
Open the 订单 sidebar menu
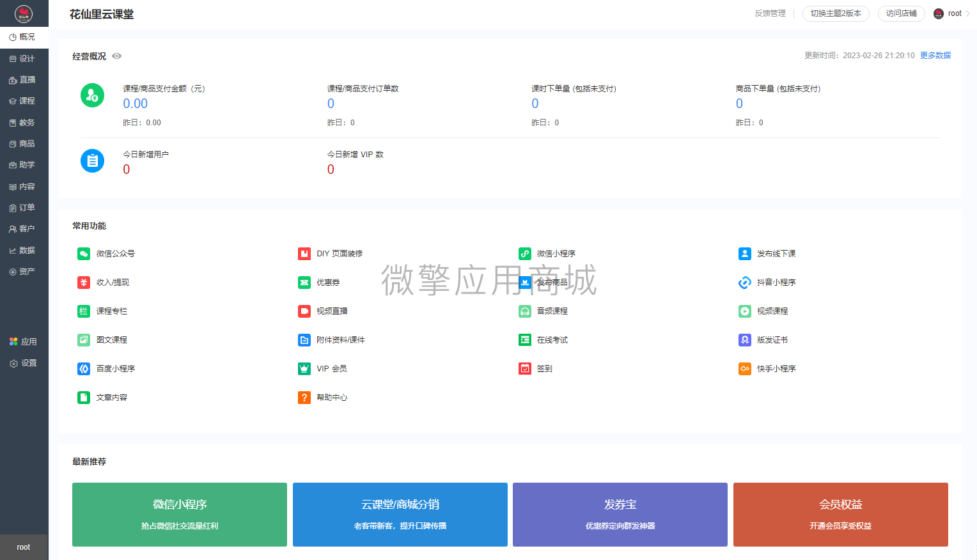click(24, 208)
